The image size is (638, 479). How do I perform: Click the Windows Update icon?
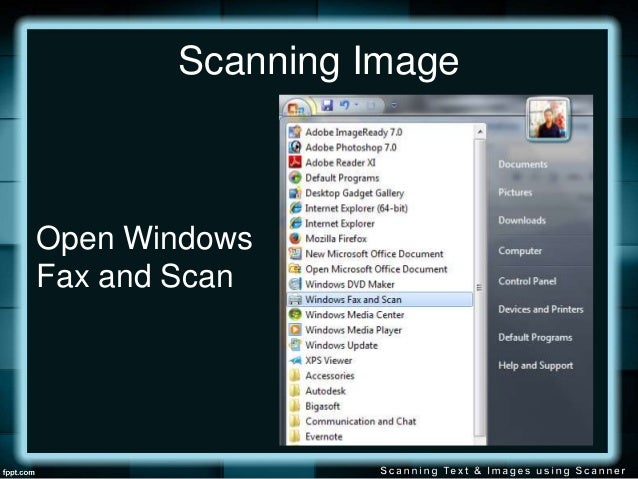(295, 345)
